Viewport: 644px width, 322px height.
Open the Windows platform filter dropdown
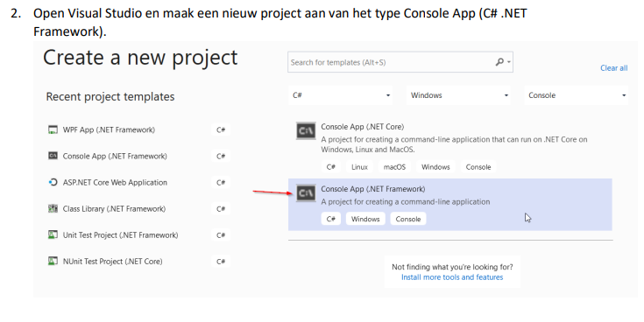(x=458, y=95)
